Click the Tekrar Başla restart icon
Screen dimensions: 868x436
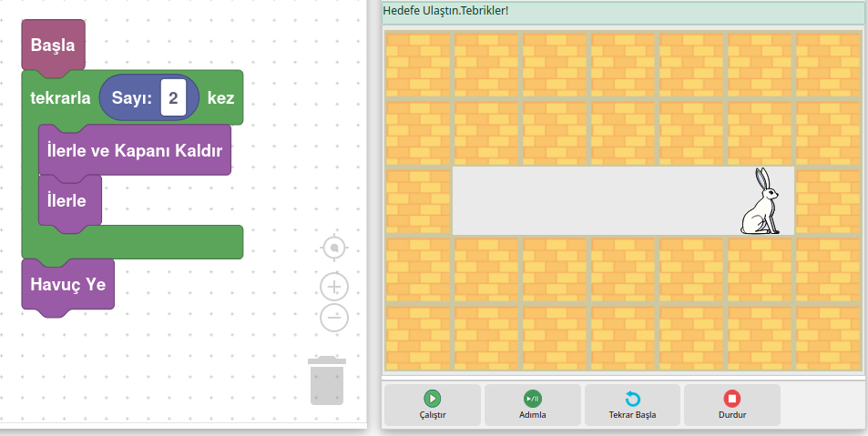(632, 399)
